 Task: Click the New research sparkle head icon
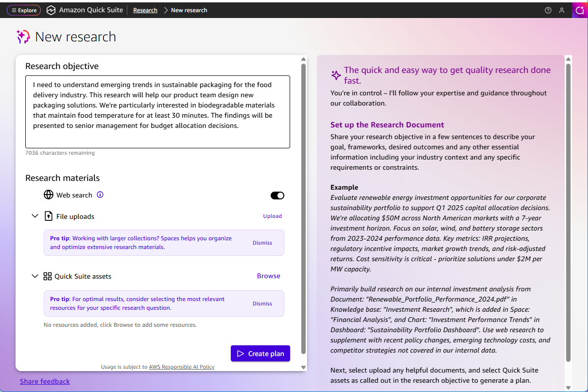pos(23,36)
